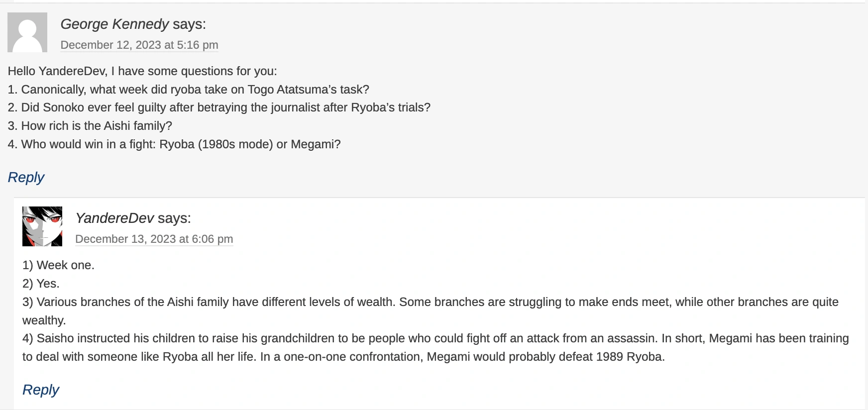Click the "Hello YandereDev" greeting line
868x410 pixels.
tap(142, 71)
